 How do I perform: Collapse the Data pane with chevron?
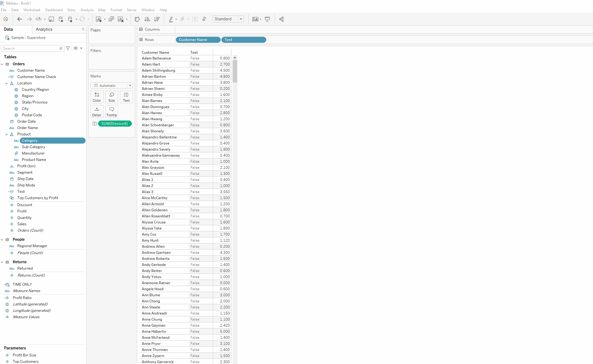click(x=83, y=29)
